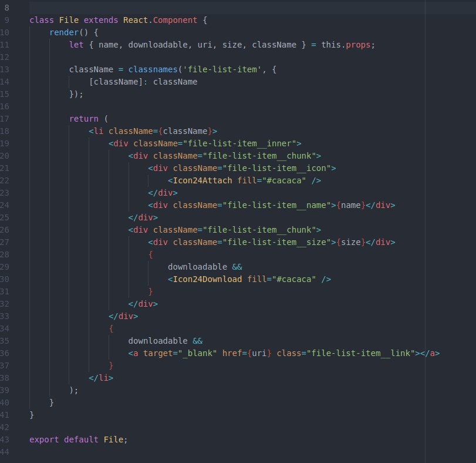476x463 pixels.
Task: Place cursor on 'React' in the class declaration
Action: click(x=136, y=21)
